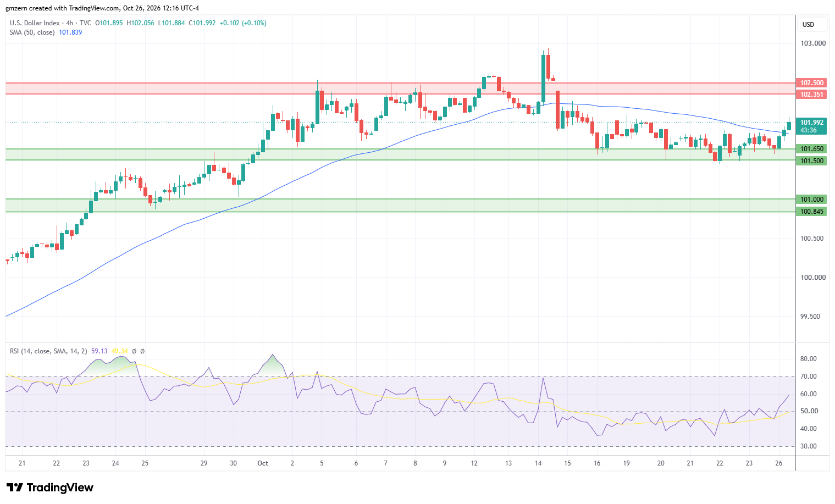Click the SMA value 101.839
This screenshot has width=835, height=504.
70,32
